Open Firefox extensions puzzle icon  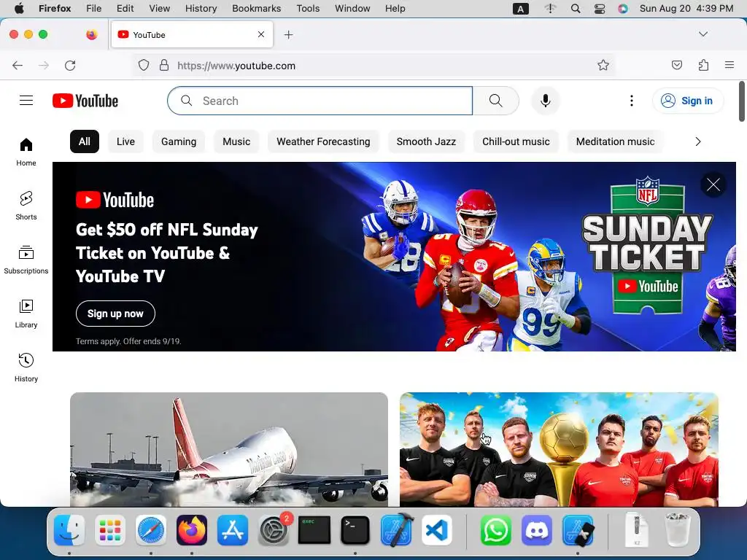point(703,65)
